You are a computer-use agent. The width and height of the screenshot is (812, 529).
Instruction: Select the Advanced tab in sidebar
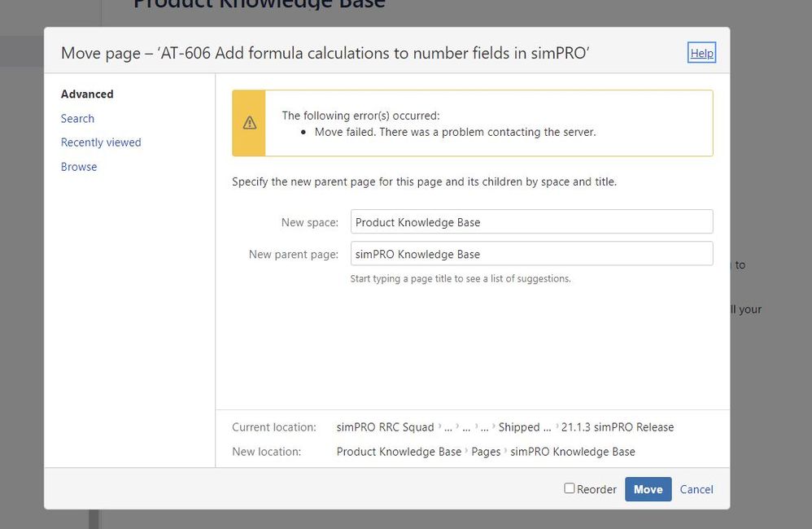[87, 94]
